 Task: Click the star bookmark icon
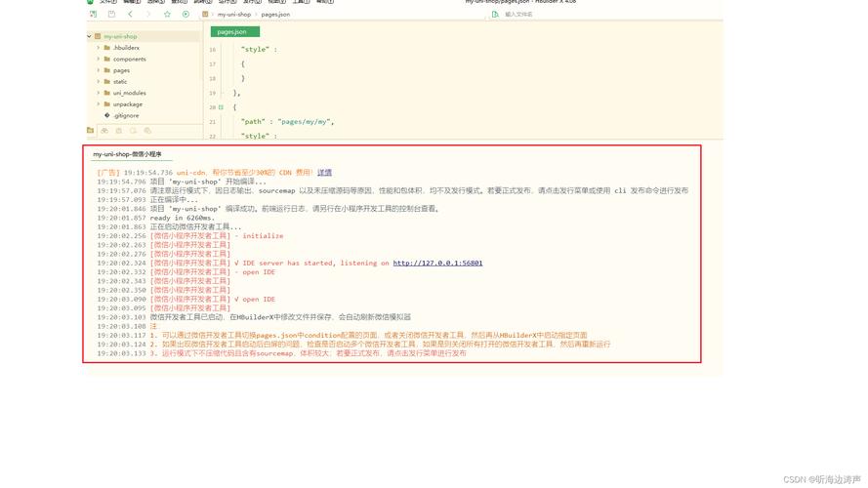(x=167, y=15)
